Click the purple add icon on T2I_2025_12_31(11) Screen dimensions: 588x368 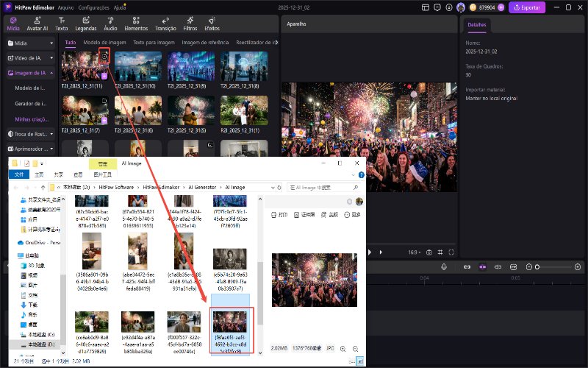(x=104, y=77)
